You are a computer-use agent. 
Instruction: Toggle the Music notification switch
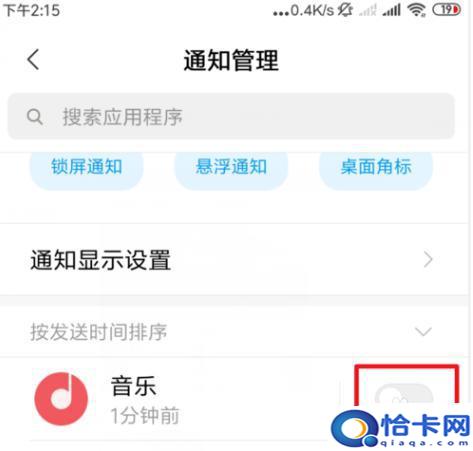(404, 396)
